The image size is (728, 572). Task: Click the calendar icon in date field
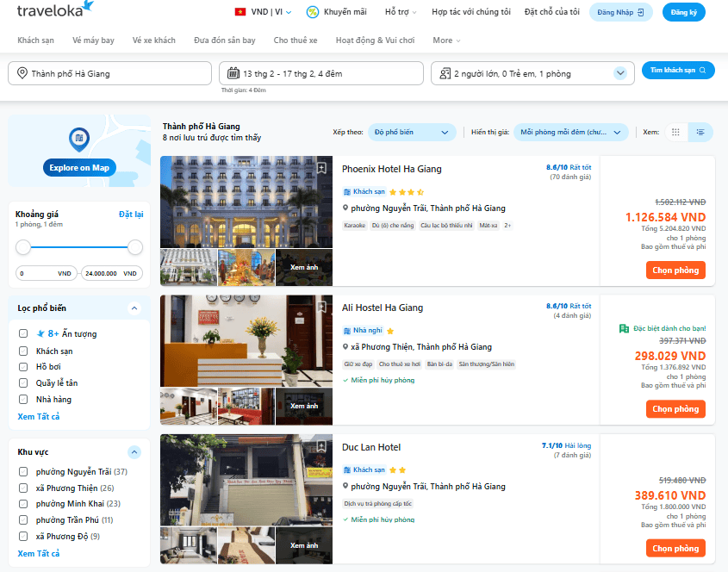(x=232, y=73)
